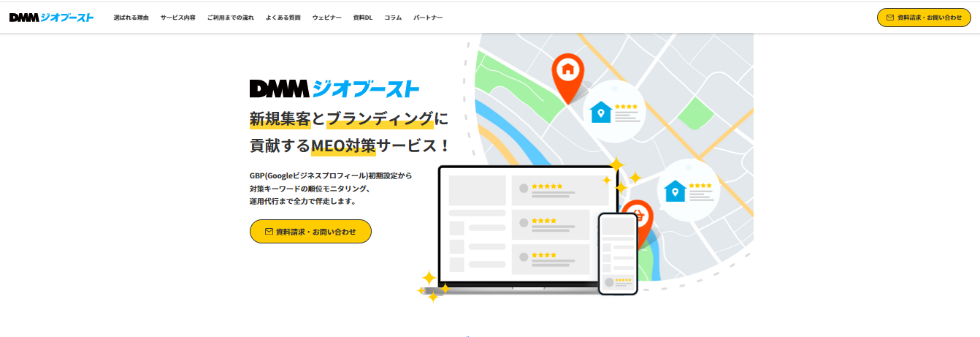Select よくある質問 from the header

[x=283, y=17]
